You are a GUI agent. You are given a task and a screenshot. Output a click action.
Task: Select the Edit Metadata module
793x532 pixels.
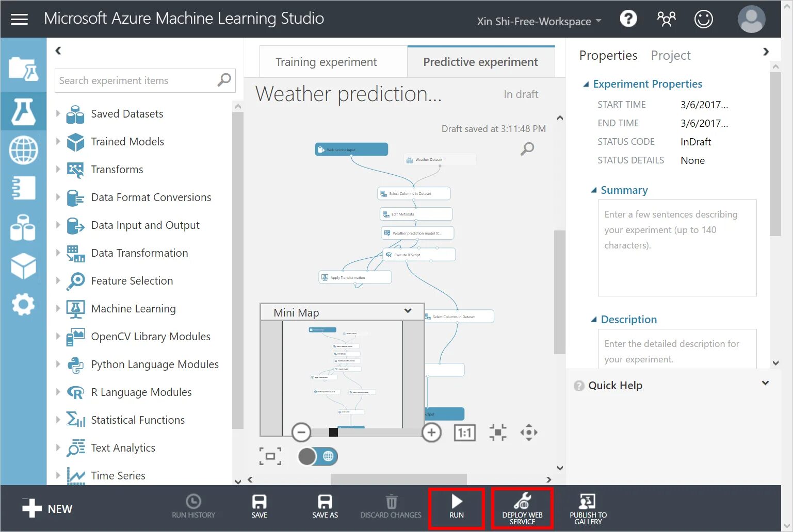pos(416,214)
